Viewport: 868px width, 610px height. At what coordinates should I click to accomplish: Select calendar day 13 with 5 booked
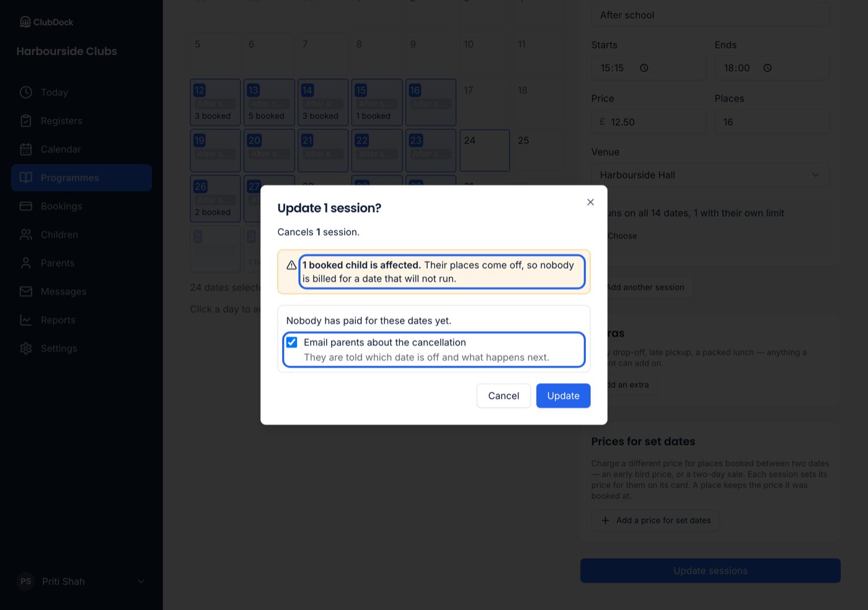pos(269,102)
